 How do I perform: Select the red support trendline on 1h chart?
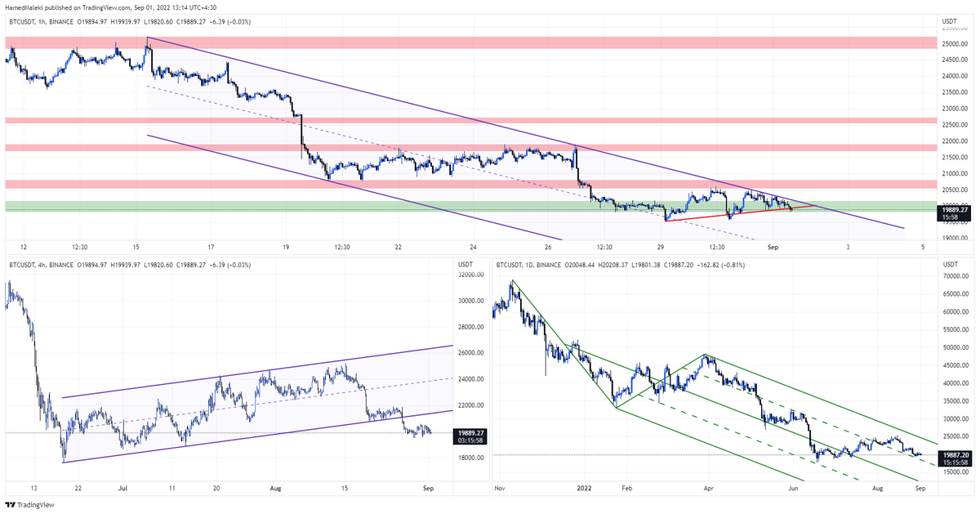point(727,214)
